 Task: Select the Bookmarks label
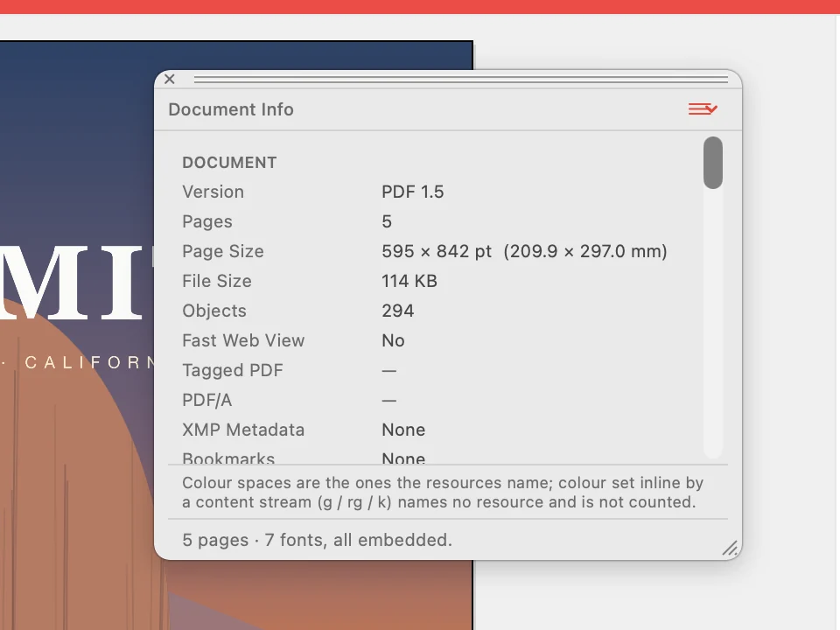228,458
